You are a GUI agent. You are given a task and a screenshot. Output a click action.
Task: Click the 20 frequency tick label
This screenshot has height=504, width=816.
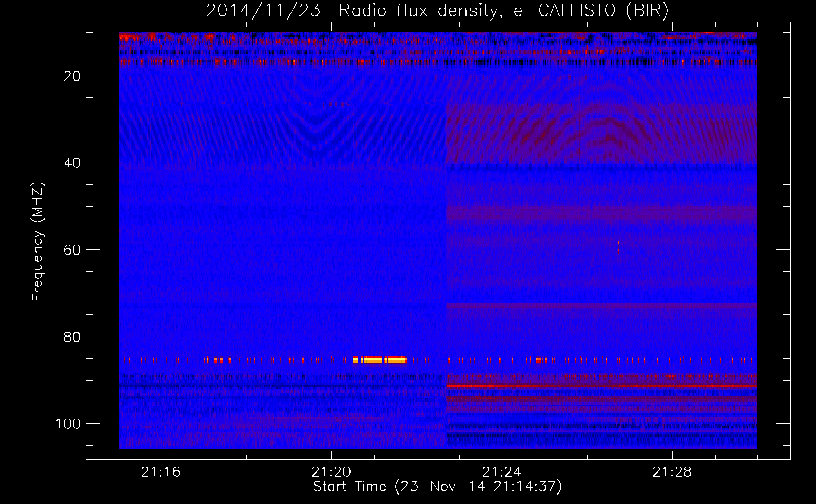(x=72, y=76)
